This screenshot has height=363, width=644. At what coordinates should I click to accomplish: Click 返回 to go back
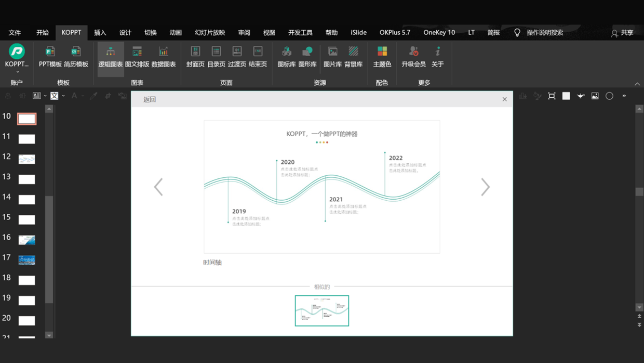coord(150,99)
